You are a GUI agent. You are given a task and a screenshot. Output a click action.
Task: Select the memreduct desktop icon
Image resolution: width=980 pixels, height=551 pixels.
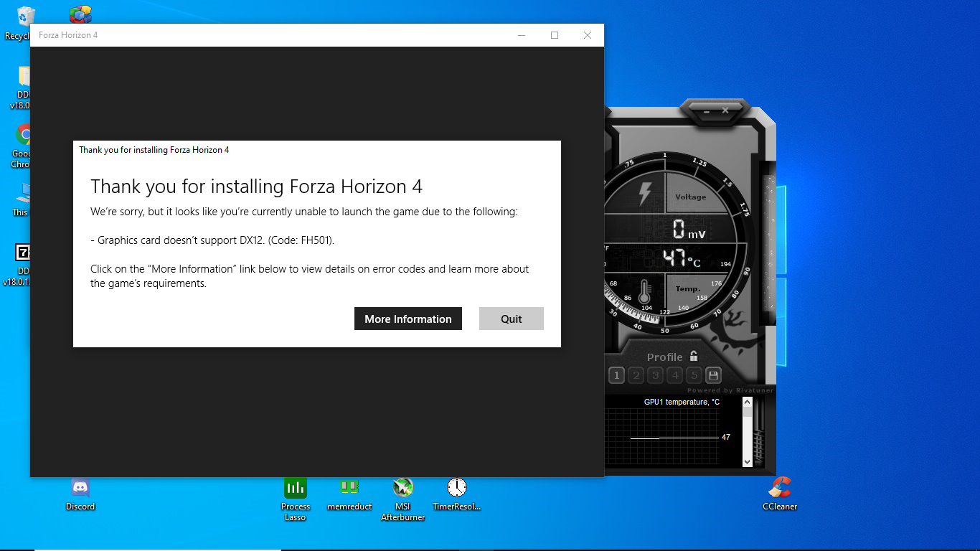pos(349,494)
